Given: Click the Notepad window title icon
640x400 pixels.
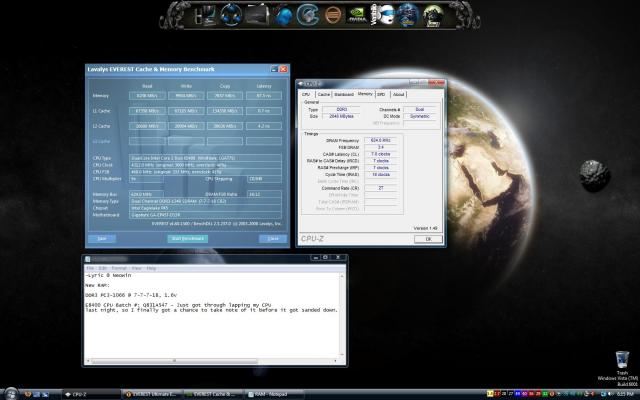Looking at the screenshot, I should point(87,259).
